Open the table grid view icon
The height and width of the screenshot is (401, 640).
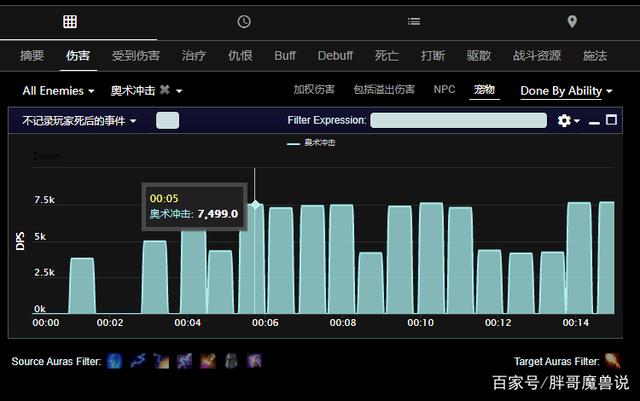click(x=70, y=21)
